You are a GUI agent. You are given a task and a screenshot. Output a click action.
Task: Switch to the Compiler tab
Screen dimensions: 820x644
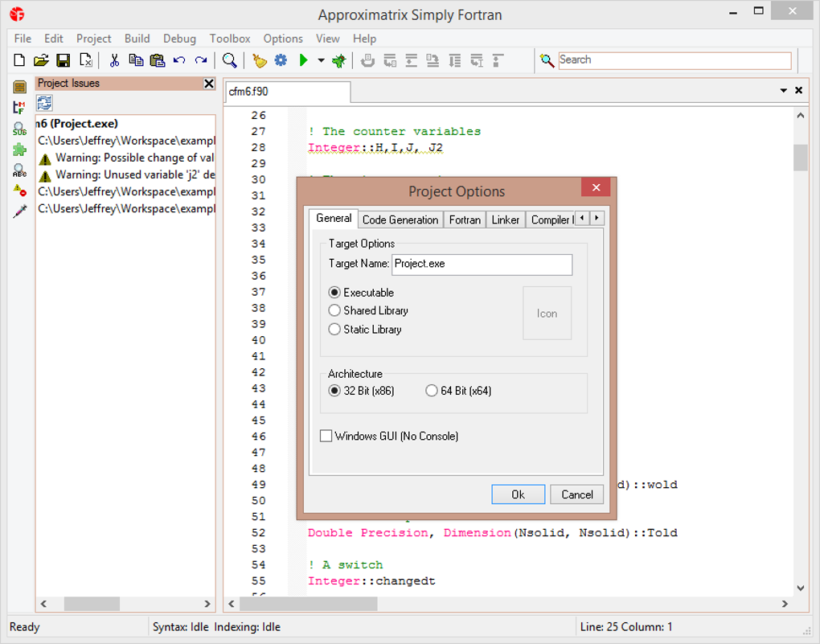click(550, 219)
